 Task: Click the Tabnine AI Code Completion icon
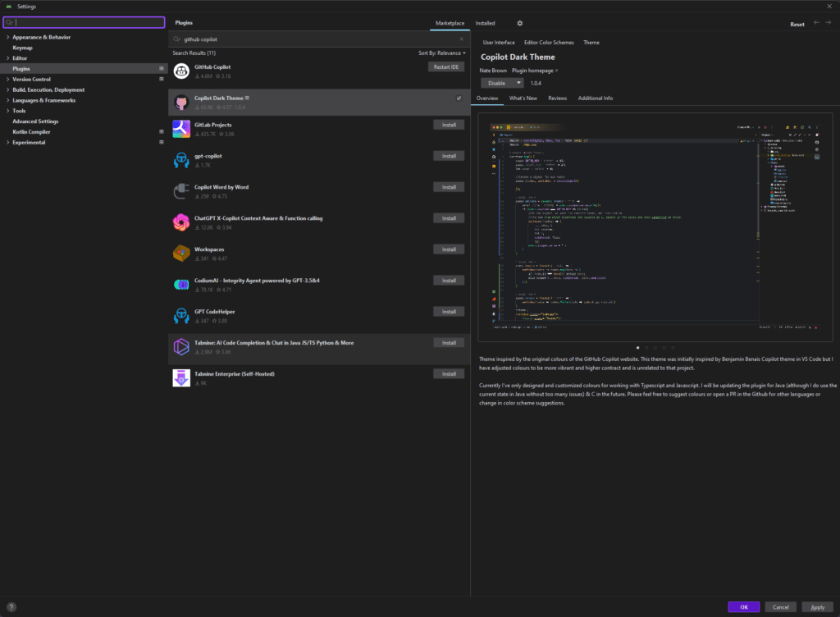point(182,347)
